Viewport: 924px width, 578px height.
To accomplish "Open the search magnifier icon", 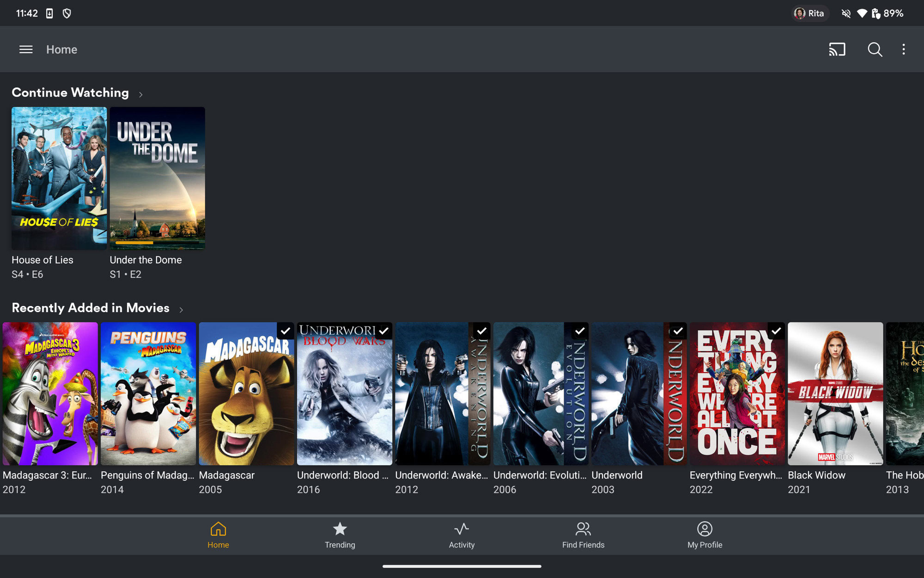I will (x=875, y=49).
